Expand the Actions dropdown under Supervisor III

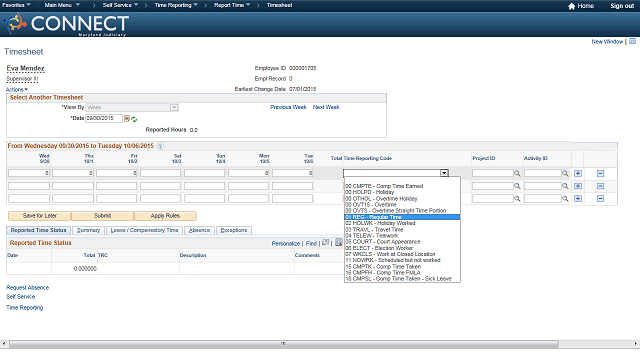(x=17, y=89)
